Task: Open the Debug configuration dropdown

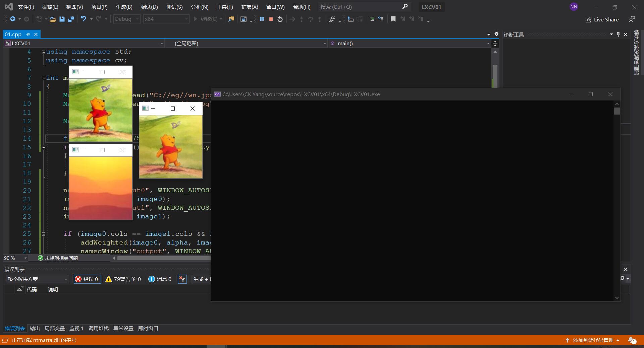Action: coord(127,19)
